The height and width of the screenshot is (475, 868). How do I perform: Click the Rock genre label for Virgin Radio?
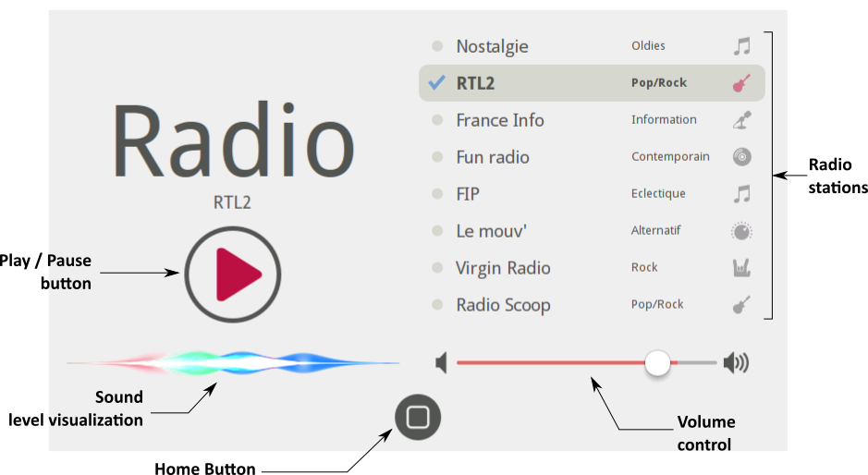pos(644,267)
